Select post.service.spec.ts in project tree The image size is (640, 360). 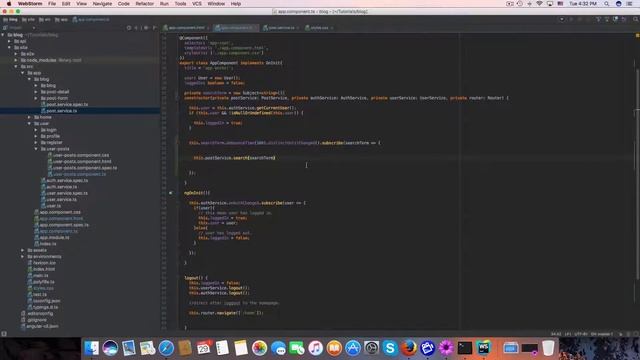coord(64,104)
